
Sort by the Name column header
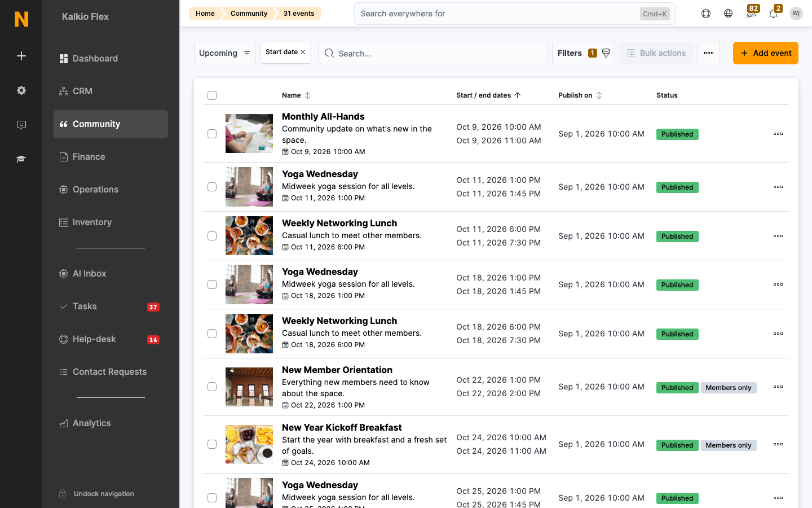[x=296, y=95]
